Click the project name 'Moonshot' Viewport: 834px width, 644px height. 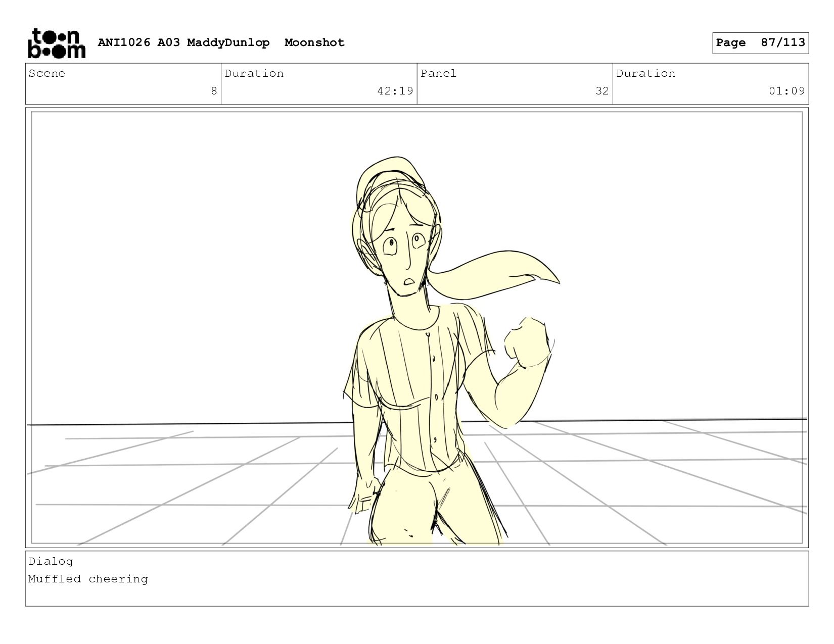tap(314, 42)
